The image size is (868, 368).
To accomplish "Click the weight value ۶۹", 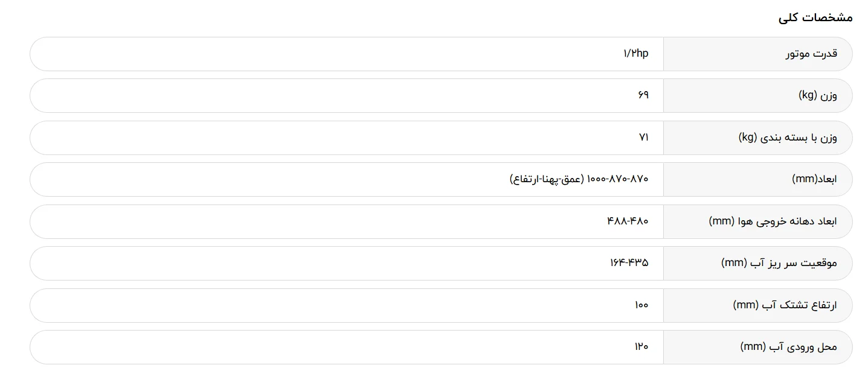I will pyautogui.click(x=643, y=95).
